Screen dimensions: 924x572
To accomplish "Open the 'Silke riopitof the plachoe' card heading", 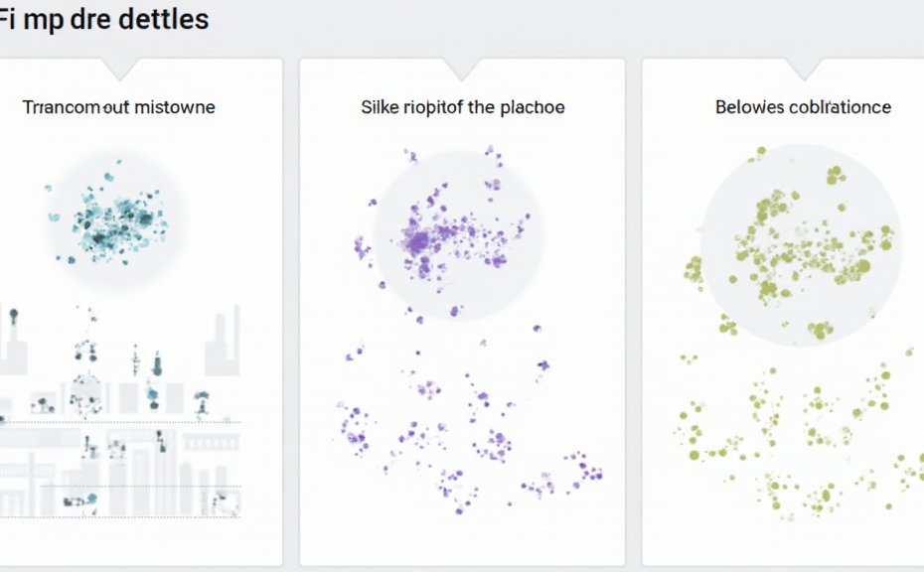I will pyautogui.click(x=463, y=107).
